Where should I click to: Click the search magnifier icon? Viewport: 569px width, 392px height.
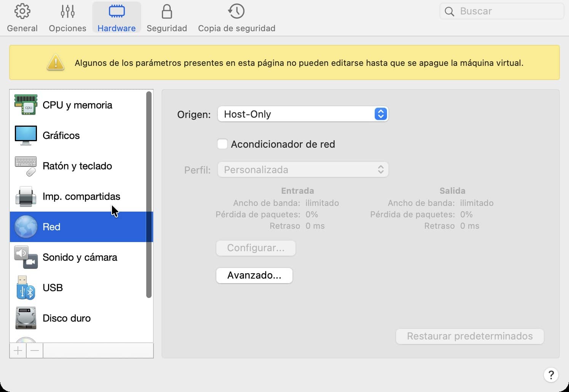[x=449, y=11]
